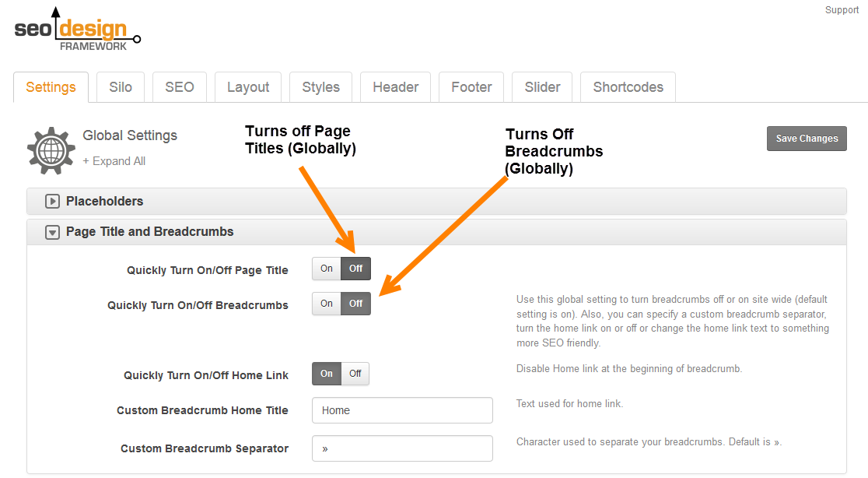Focus the Custom Breadcrumb Home Title field
The height and width of the screenshot is (478, 868).
[x=402, y=410]
